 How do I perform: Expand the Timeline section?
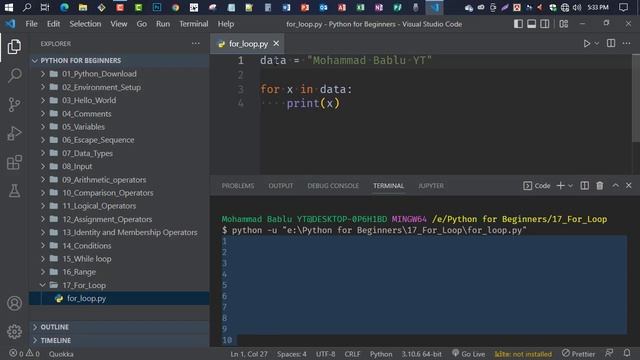click(x=119, y=340)
